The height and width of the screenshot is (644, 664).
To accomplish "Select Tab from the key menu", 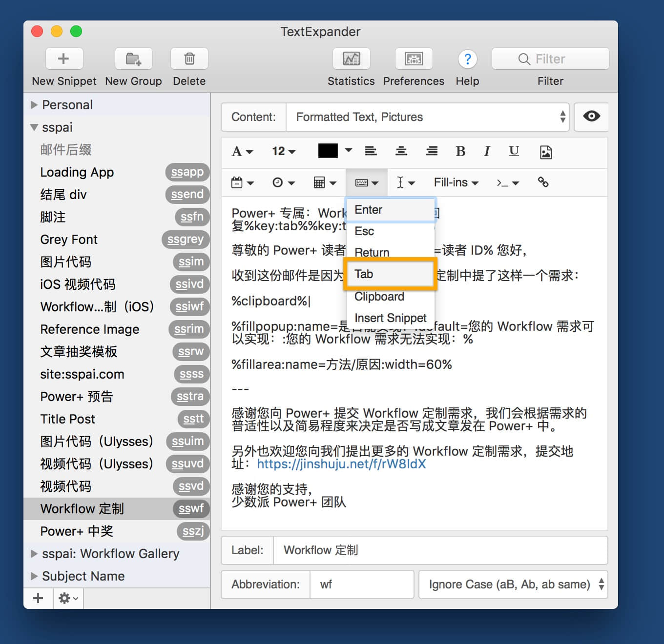I will 390,274.
